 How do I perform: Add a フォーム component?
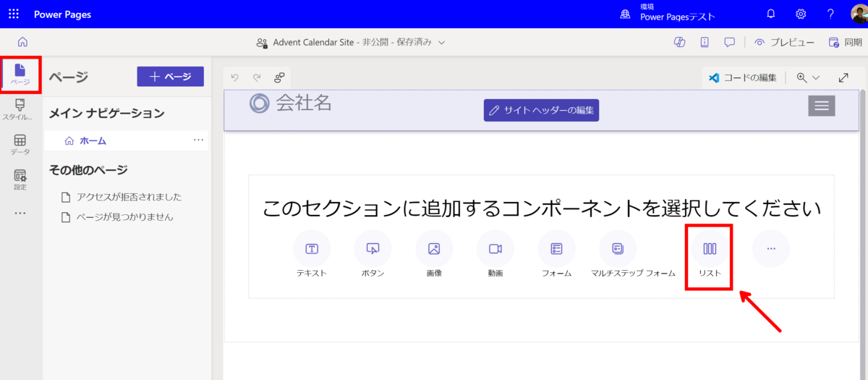(x=556, y=255)
